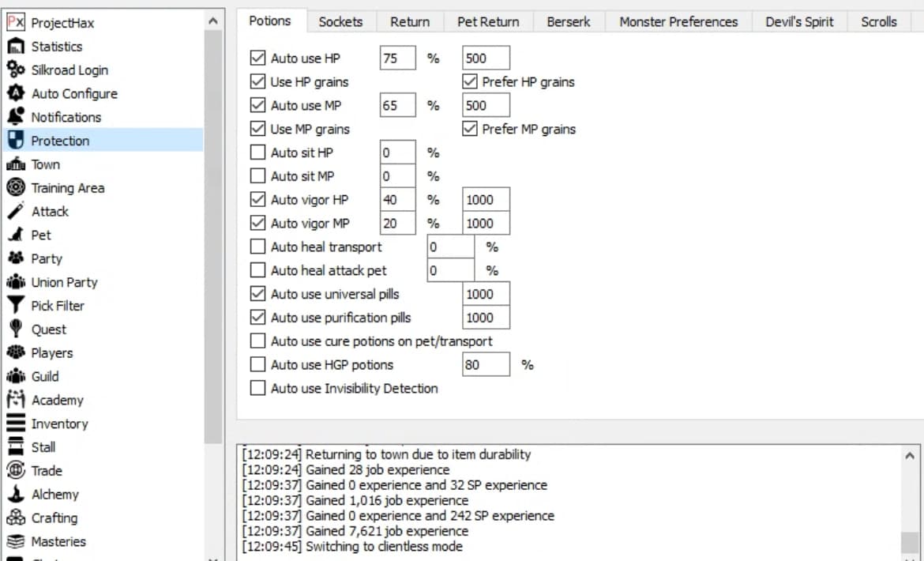
Task: Uncheck Prefer MP grains option
Action: [469, 129]
